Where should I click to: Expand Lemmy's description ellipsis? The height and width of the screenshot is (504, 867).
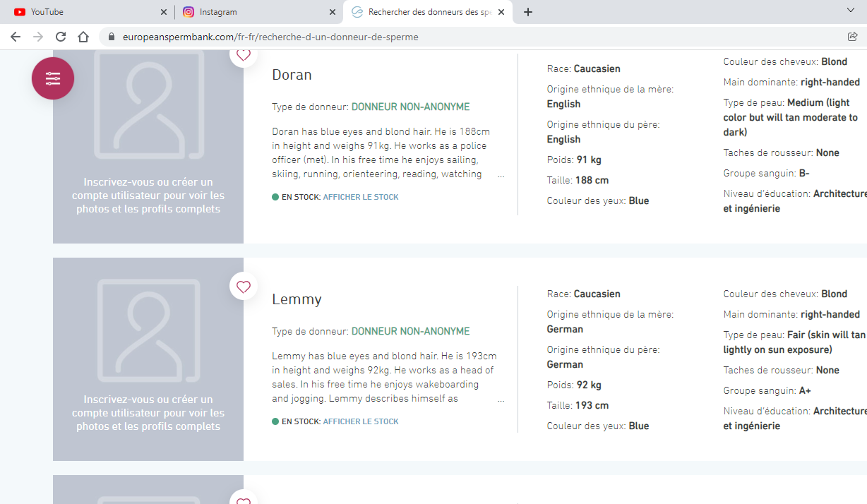(x=501, y=399)
